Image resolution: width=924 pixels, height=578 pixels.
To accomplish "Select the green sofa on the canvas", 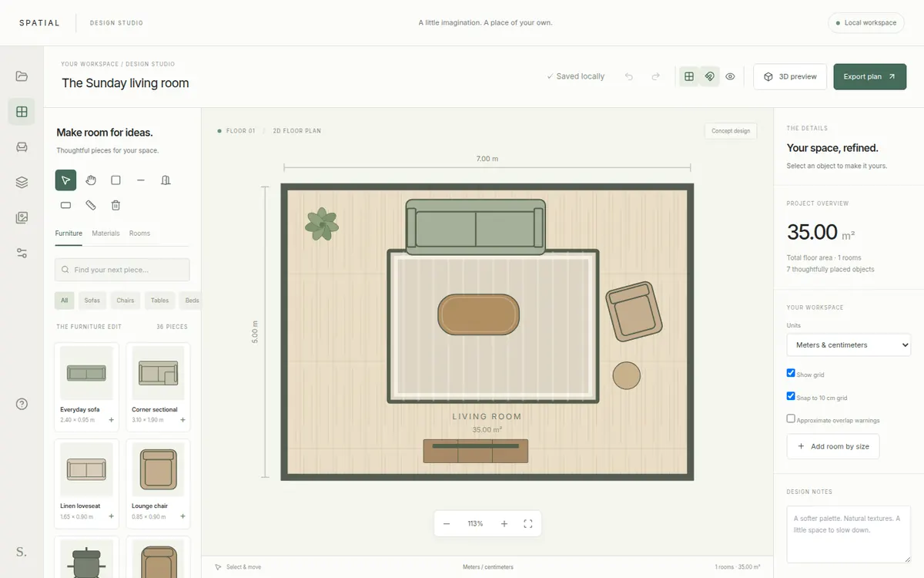I will tap(476, 227).
